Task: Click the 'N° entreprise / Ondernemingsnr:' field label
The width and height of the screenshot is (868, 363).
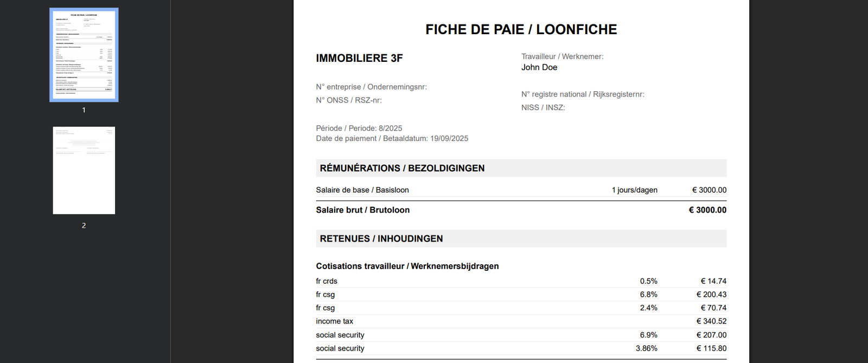Action: (371, 87)
